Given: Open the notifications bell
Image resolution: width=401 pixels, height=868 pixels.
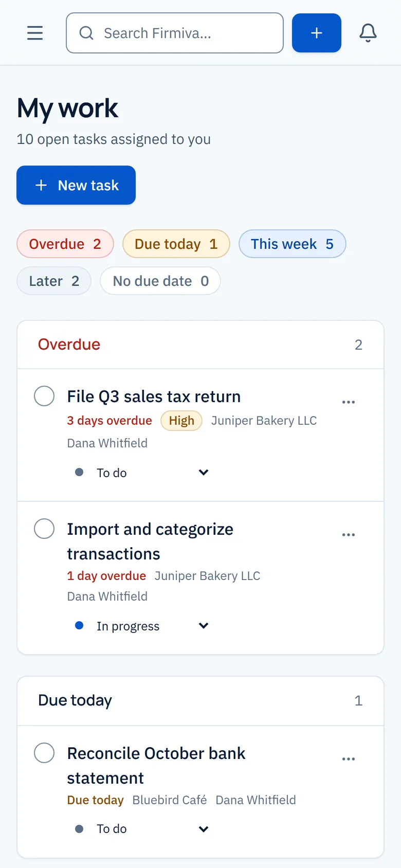Looking at the screenshot, I should [368, 33].
